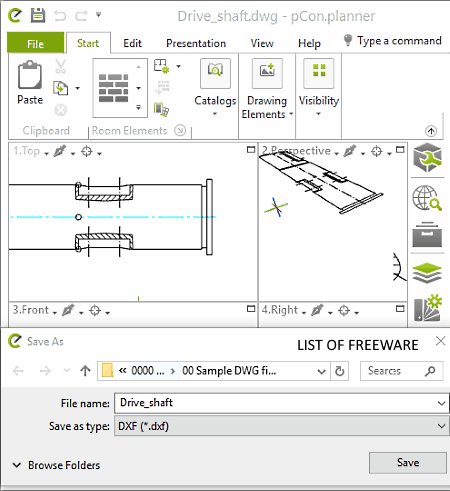Open the View tab
Image resolution: width=450 pixels, height=491 pixels.
[262, 43]
